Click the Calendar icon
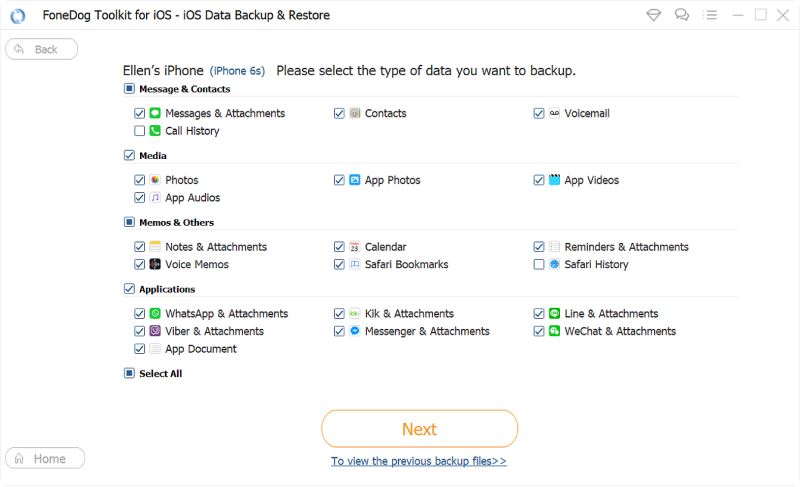The width and height of the screenshot is (800, 487). (x=355, y=247)
